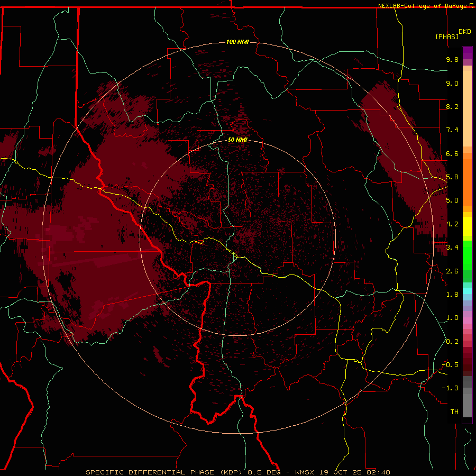Viewport: 476px width, 476px height.
Task: Click the 19 OCT 25 date text
Action: pyautogui.click(x=341, y=472)
